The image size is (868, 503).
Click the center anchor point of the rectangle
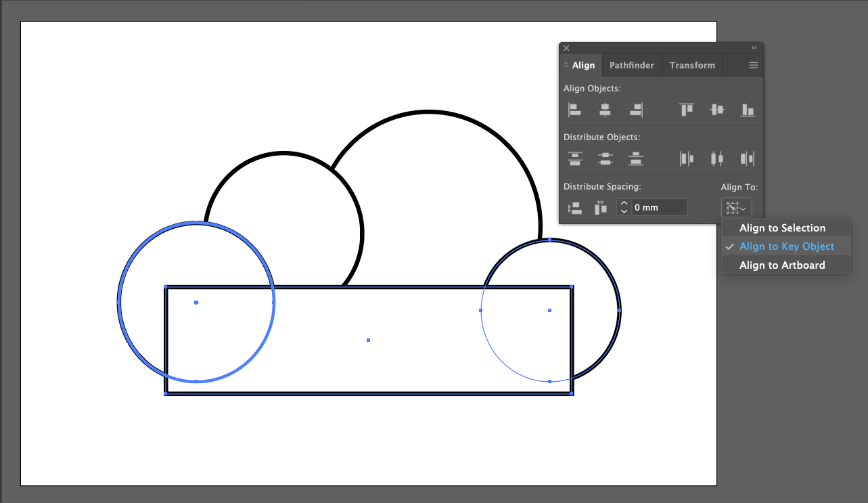(368, 340)
